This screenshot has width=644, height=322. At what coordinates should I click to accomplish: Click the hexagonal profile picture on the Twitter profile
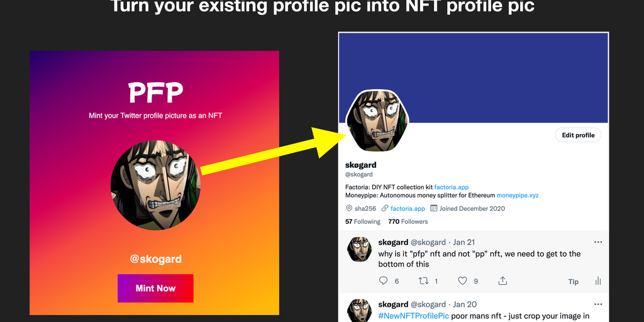[377, 121]
